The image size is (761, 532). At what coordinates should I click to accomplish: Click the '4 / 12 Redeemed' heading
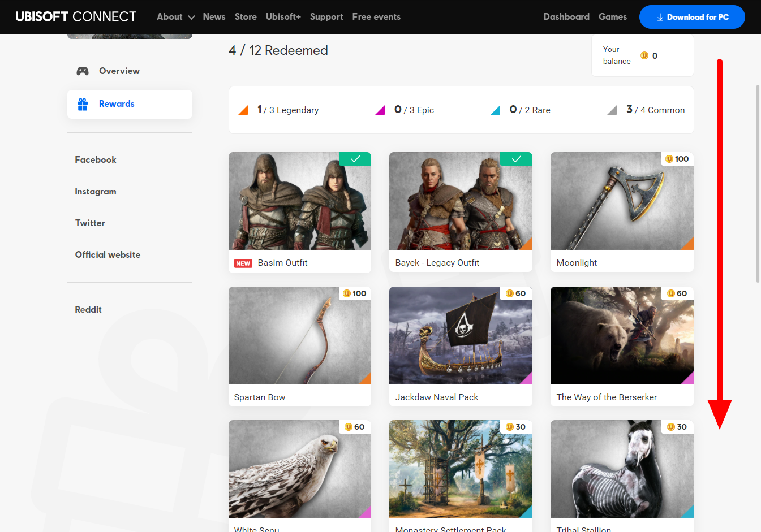point(278,50)
